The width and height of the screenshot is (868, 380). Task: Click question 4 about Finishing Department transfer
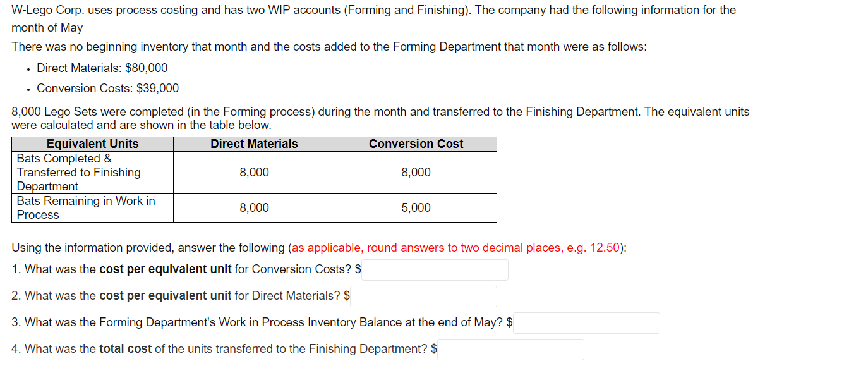coord(221,348)
